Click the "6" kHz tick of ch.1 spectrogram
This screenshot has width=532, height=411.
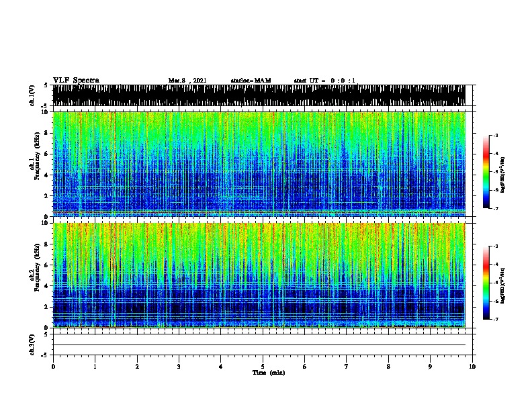(x=47, y=154)
